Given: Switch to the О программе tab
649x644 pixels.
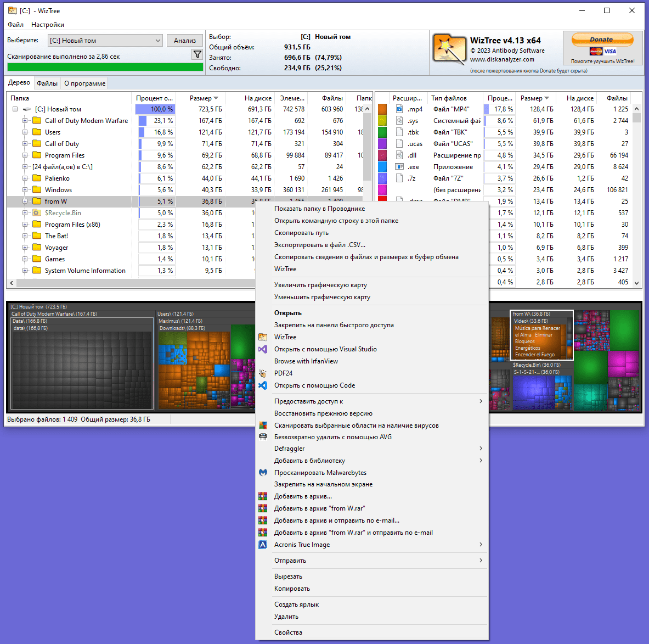Looking at the screenshot, I should click(85, 83).
